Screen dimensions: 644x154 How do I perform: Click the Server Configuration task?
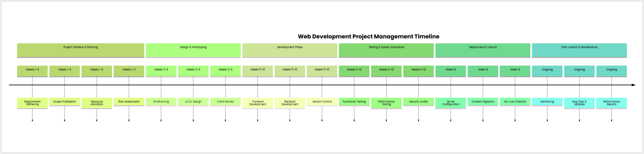[x=450, y=103]
